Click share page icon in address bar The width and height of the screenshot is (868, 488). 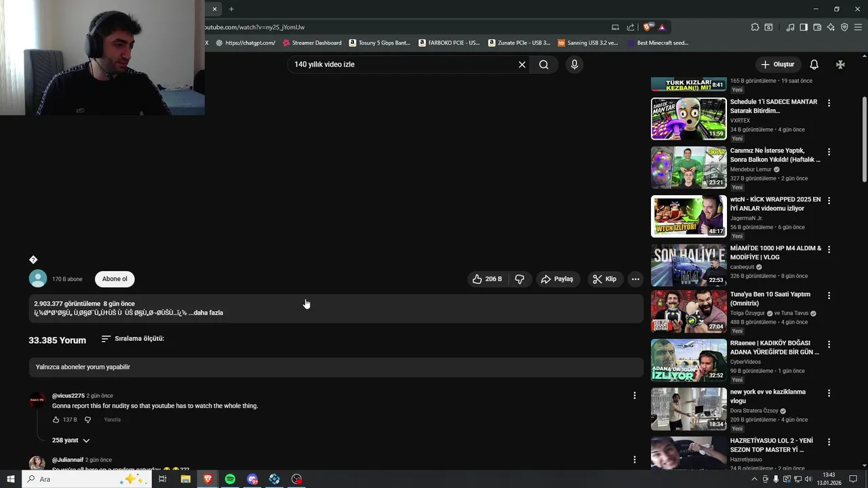pos(631,27)
